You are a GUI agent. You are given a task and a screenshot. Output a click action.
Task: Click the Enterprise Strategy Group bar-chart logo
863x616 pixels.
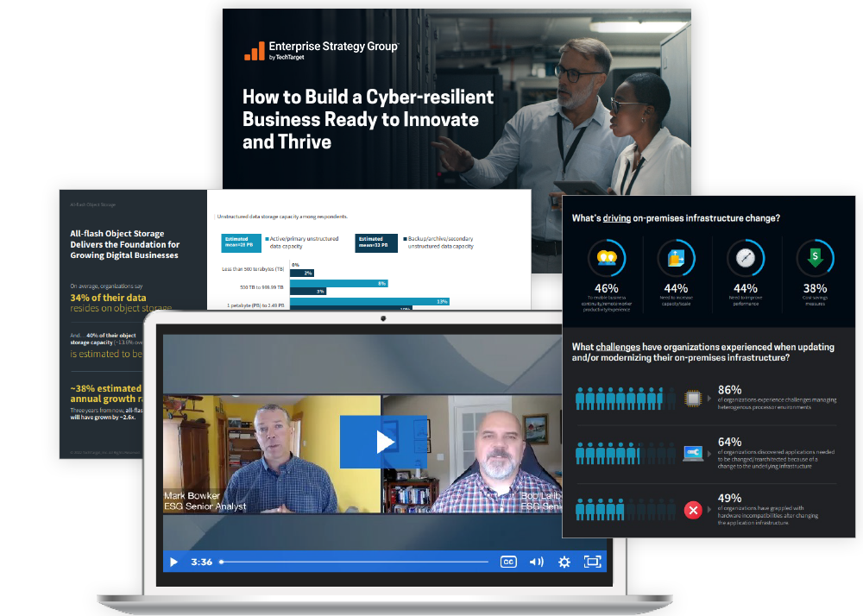[255, 52]
